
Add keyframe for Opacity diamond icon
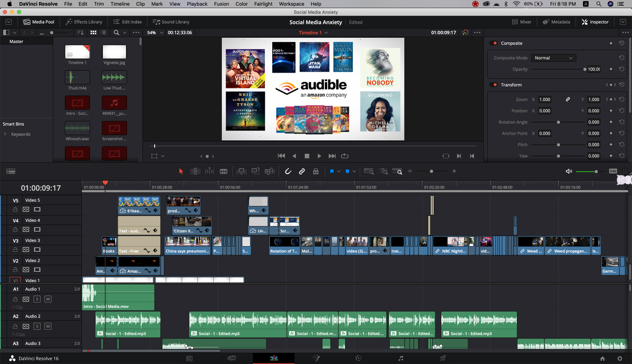(611, 69)
